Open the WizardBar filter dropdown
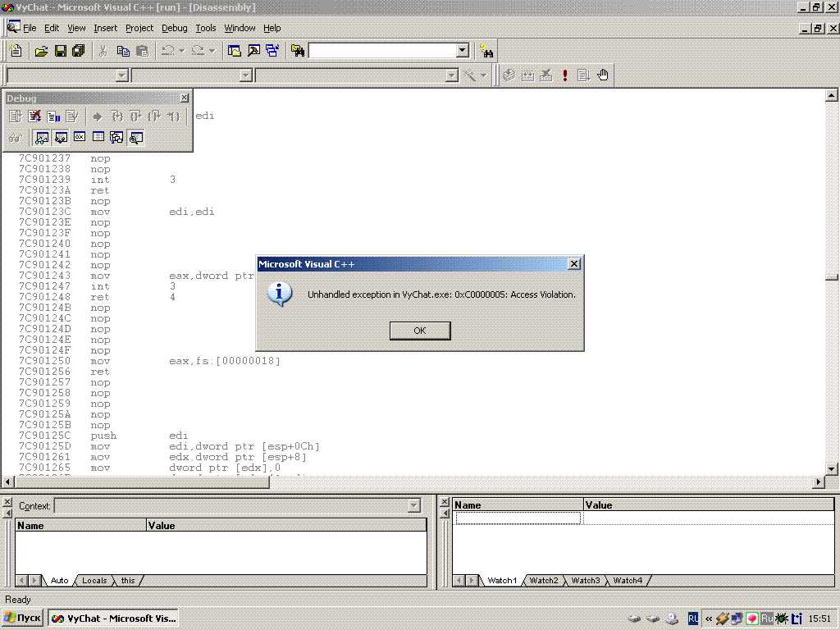This screenshot has height=630, width=840. point(246,75)
